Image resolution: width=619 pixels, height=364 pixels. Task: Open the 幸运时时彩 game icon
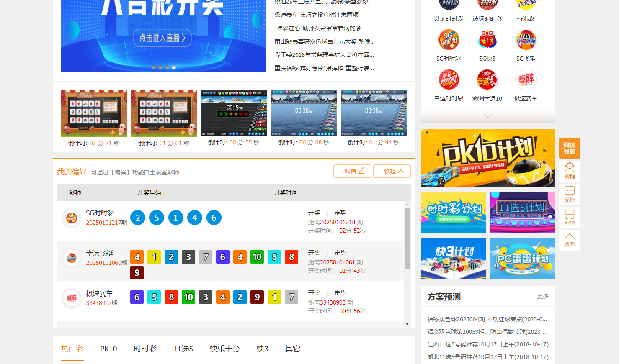[449, 79]
